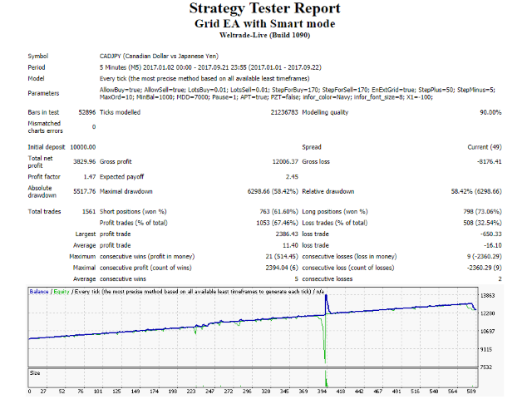The image size is (532, 399).
Task: Select average profit trade value 11.40
Action: (x=290, y=245)
